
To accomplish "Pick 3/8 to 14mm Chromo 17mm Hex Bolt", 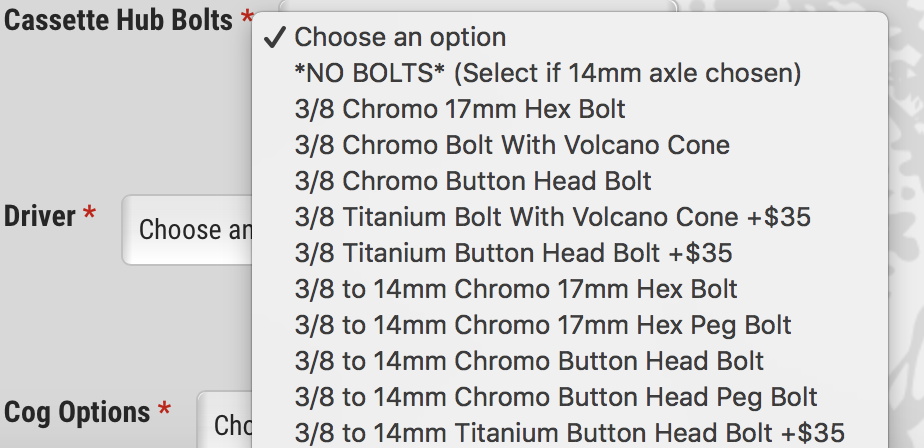I will point(516,290).
